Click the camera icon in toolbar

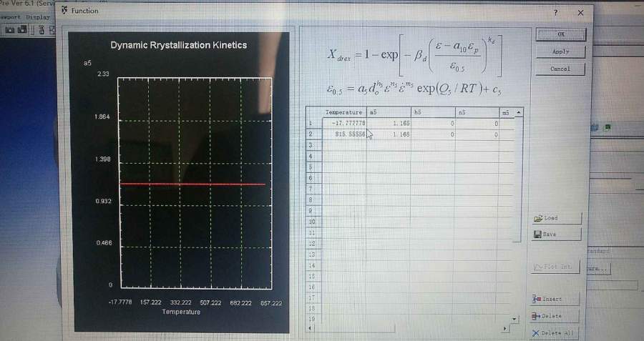pos(11,29)
